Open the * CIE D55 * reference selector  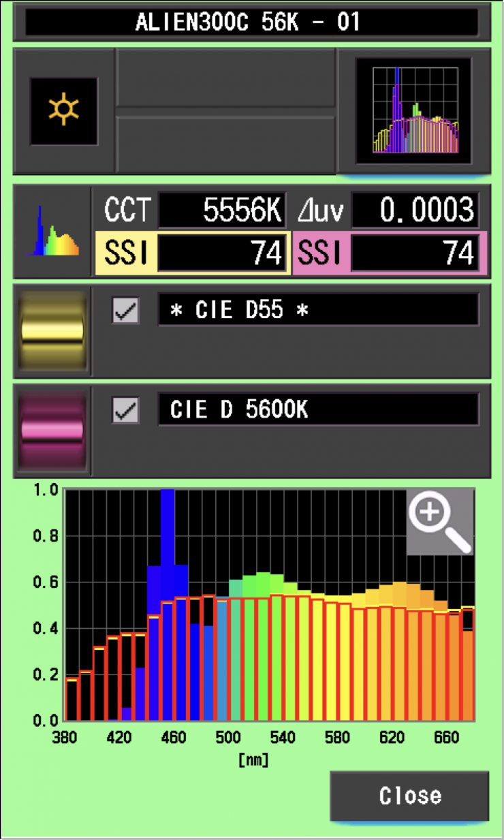click(318, 310)
